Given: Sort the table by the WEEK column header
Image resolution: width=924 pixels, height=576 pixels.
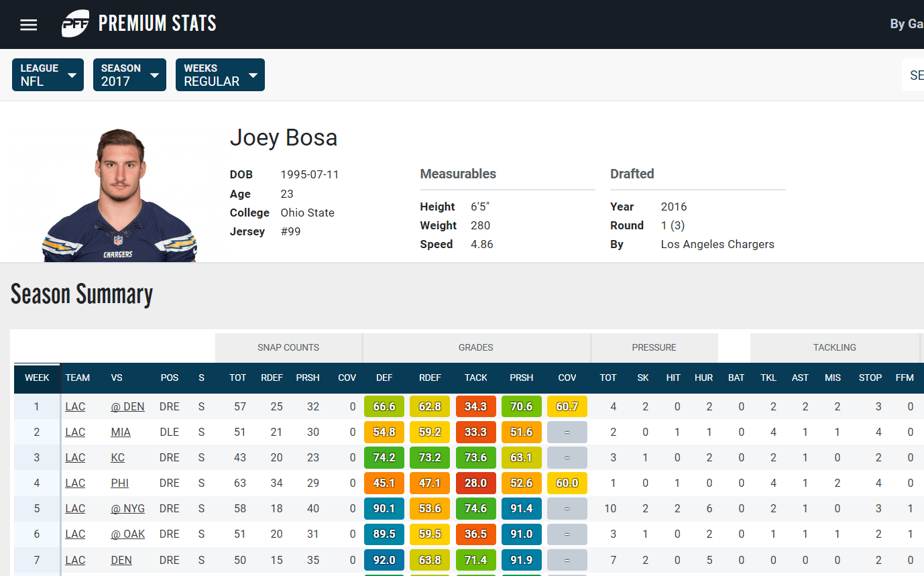Looking at the screenshot, I should tap(37, 378).
